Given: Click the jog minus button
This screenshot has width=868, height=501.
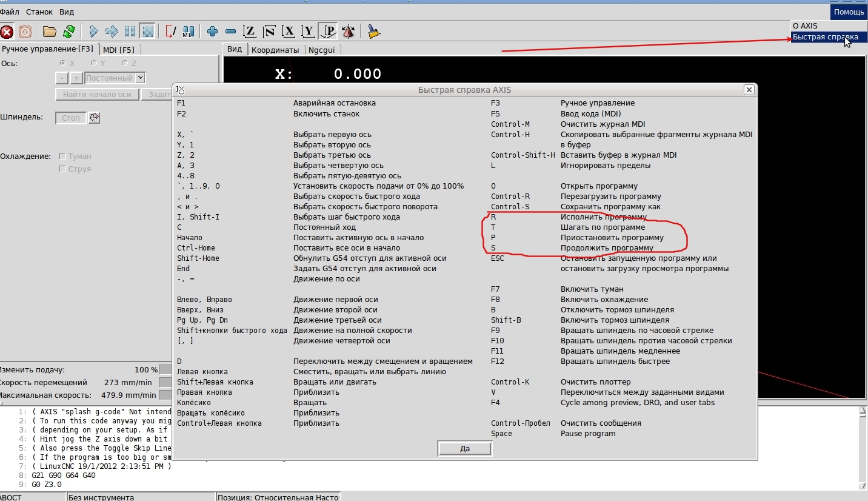Looking at the screenshot, I should coord(62,78).
